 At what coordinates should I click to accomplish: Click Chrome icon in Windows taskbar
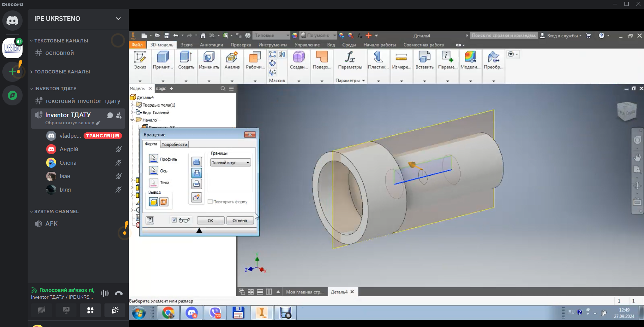point(168,313)
